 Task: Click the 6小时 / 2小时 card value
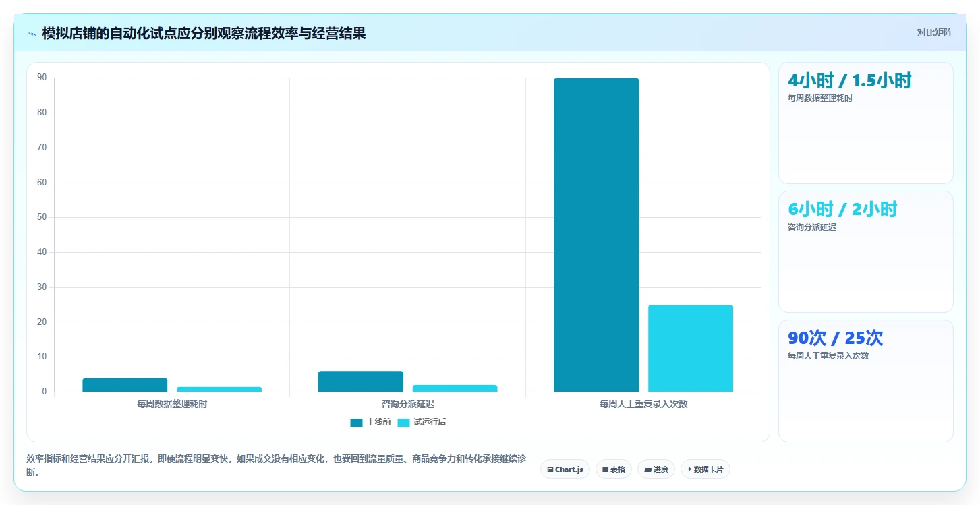842,210
